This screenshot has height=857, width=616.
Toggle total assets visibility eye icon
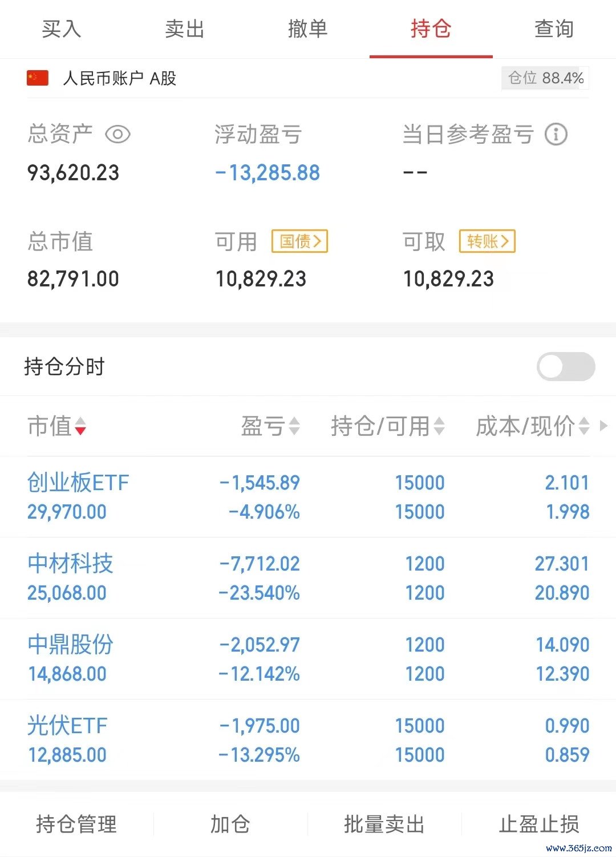[x=117, y=135]
